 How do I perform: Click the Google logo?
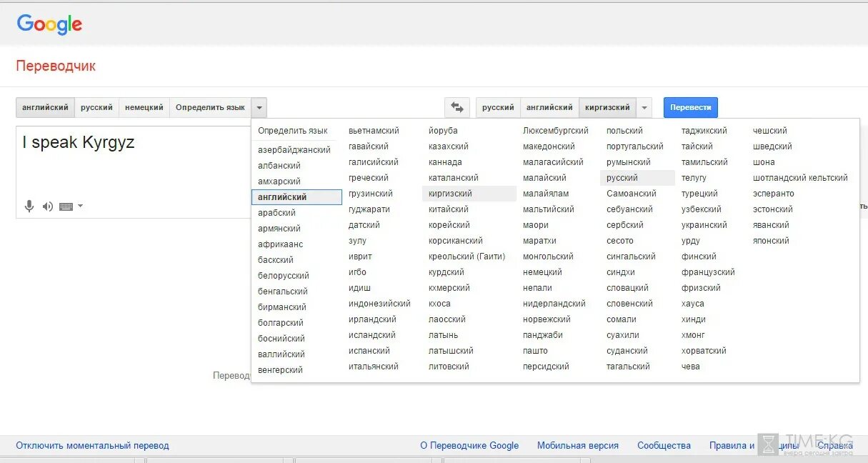pos(49,24)
